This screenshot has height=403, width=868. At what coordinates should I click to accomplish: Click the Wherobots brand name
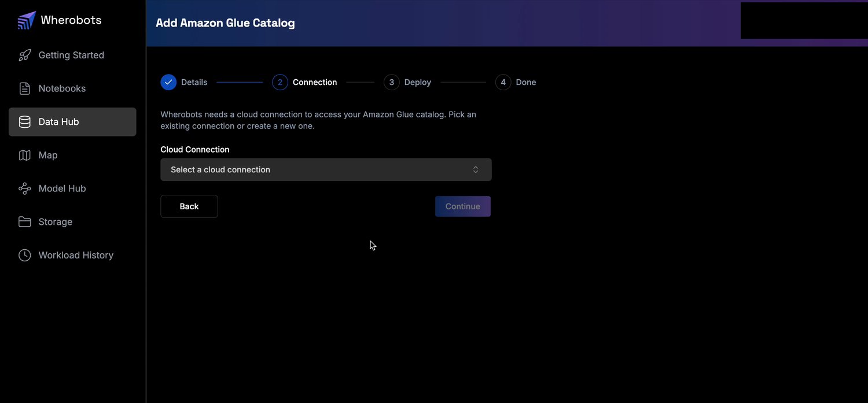point(71,20)
